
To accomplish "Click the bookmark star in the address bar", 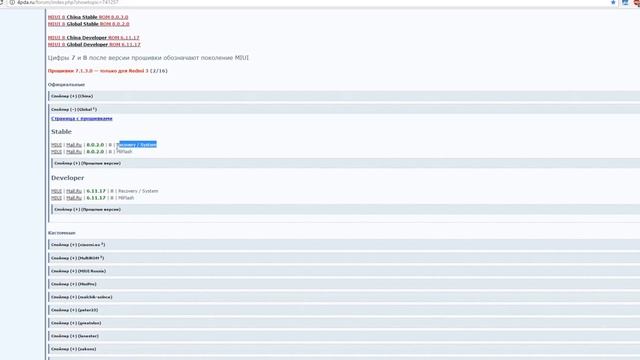I will (613, 2).
